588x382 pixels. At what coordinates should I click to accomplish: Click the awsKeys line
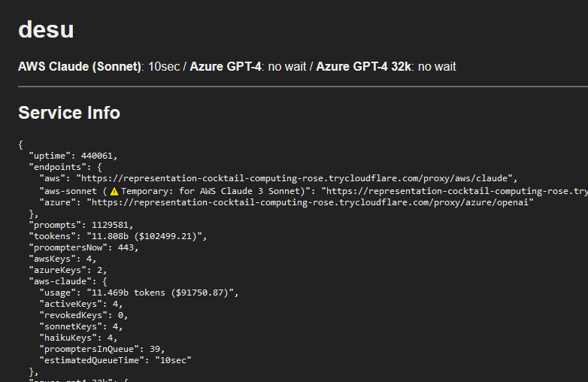coord(62,259)
